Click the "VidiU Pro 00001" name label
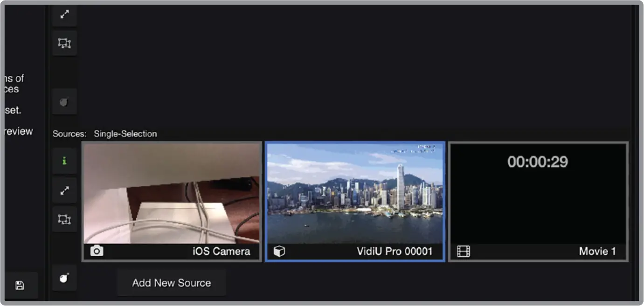This screenshot has height=306, width=644. (395, 252)
